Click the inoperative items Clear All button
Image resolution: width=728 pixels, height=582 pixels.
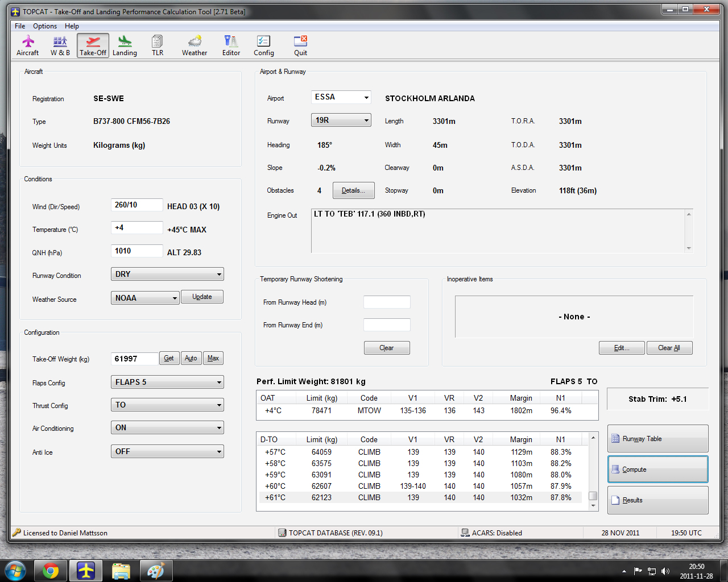point(669,348)
